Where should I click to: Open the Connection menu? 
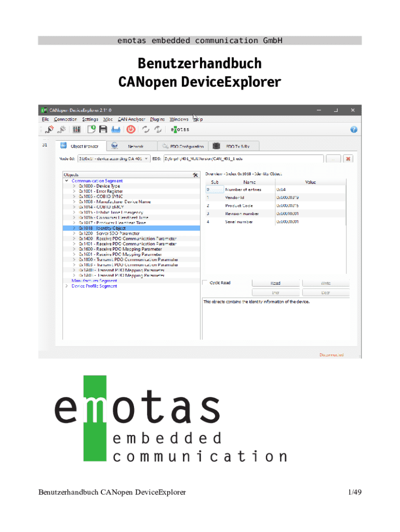click(65, 119)
